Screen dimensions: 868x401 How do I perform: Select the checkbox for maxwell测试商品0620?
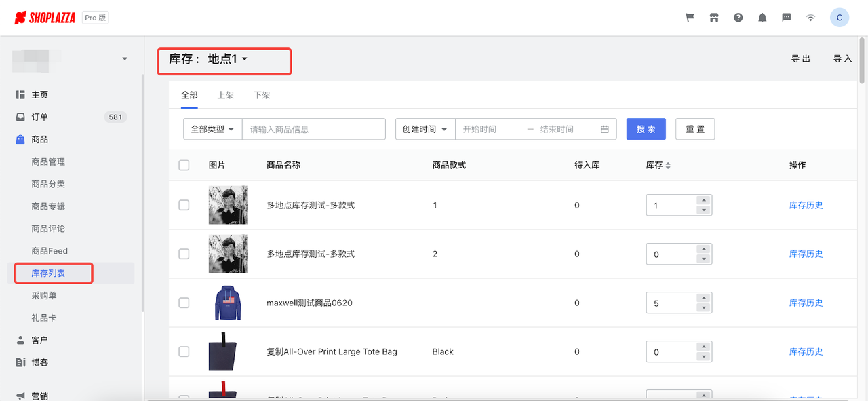click(184, 303)
